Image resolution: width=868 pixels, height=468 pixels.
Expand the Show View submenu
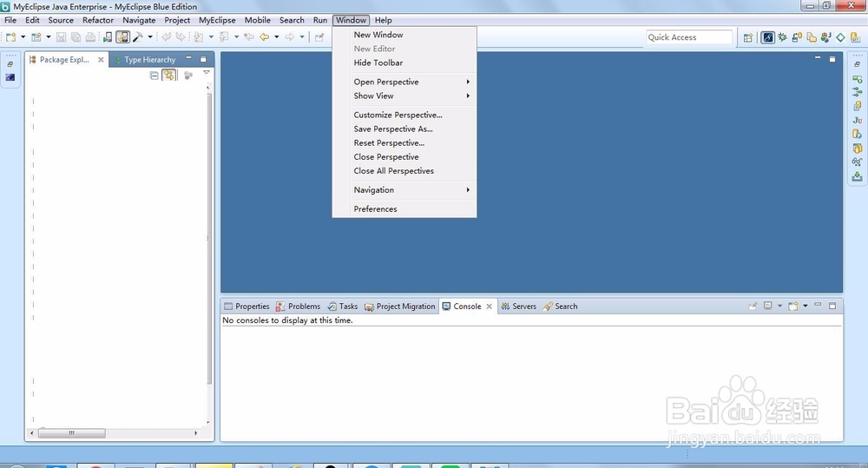[x=404, y=96]
